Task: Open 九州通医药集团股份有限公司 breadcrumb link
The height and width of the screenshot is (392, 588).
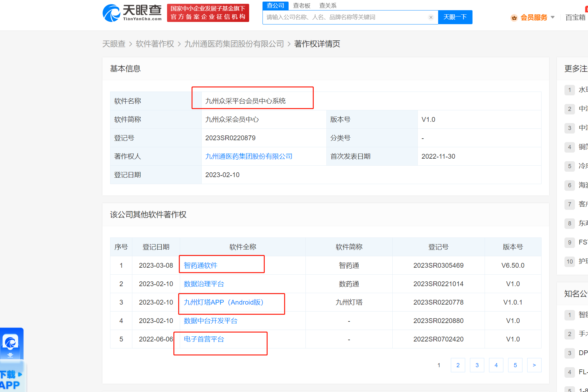Action: click(x=234, y=44)
